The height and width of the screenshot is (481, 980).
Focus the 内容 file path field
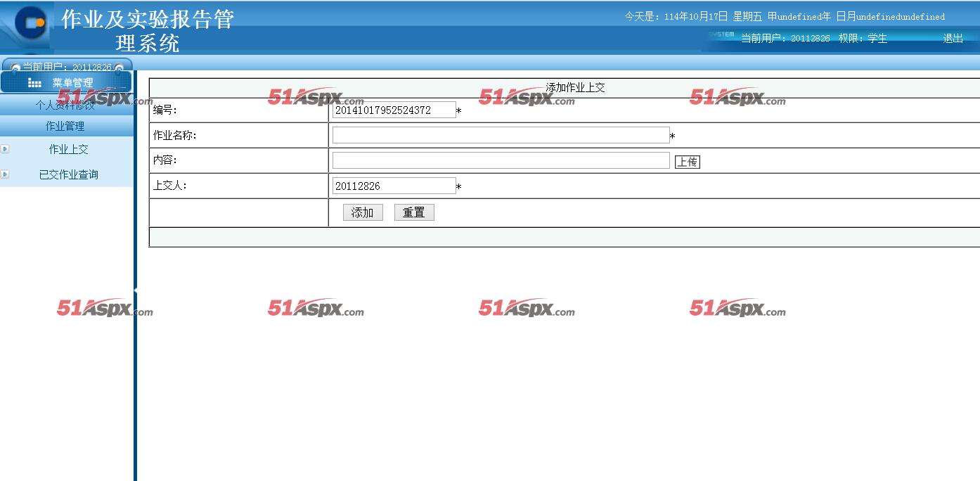[x=501, y=160]
